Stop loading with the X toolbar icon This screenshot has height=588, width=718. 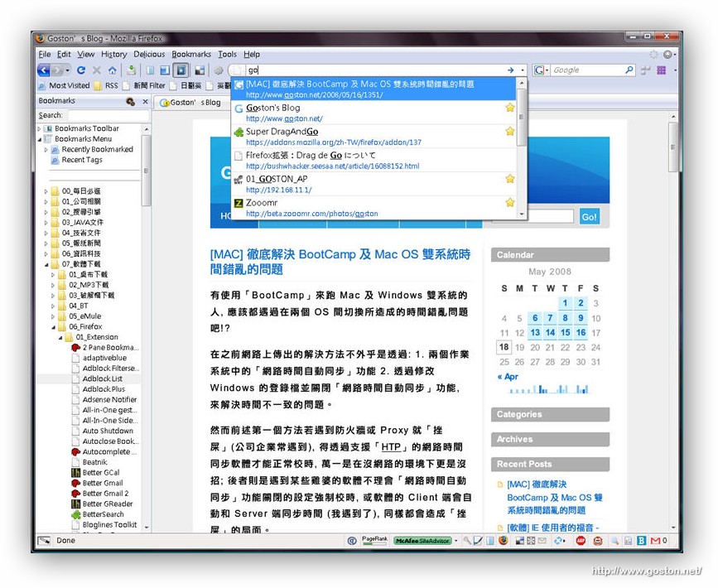(97, 70)
